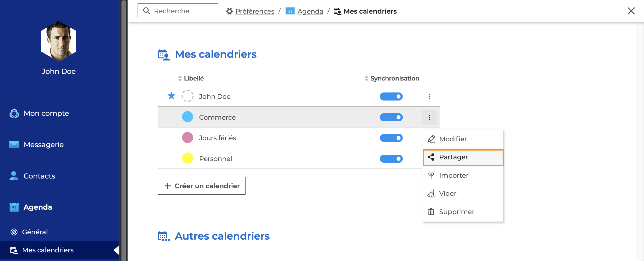Click the star icon beside John Doe calendar

click(171, 96)
